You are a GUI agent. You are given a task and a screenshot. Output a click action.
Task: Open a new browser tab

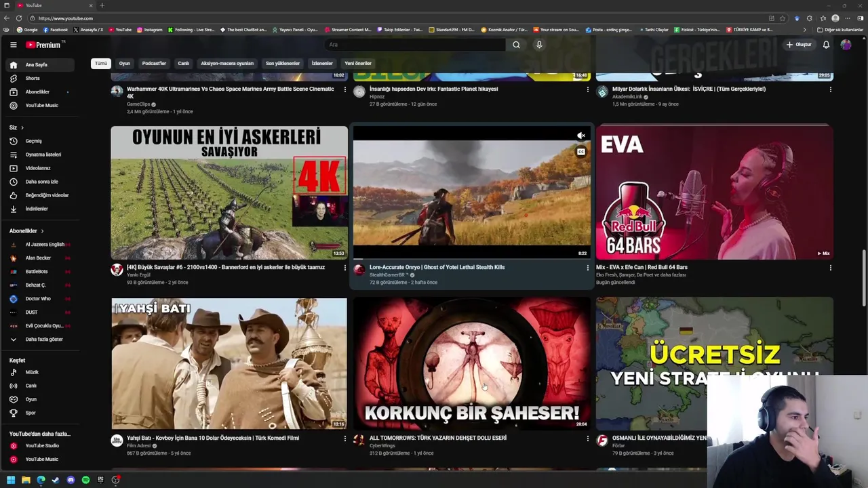tap(102, 5)
